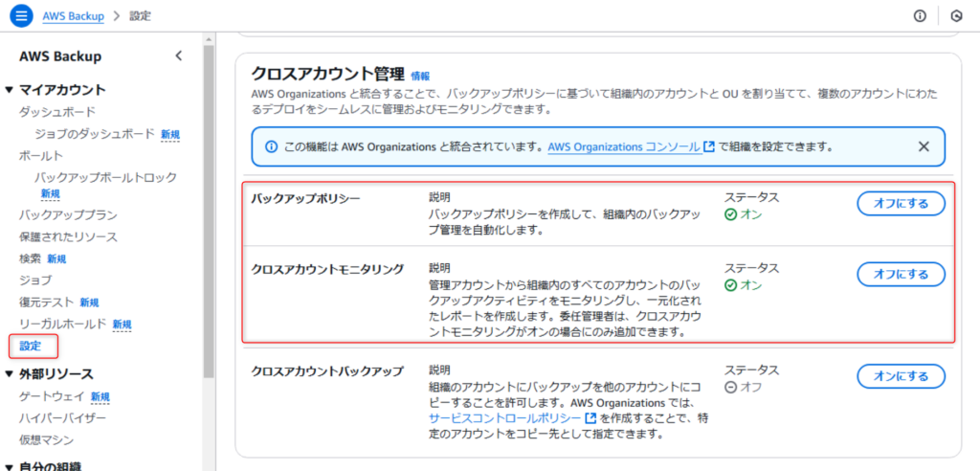The image size is (980, 471).
Task: Click the info icon in the blue banner
Action: (x=271, y=147)
